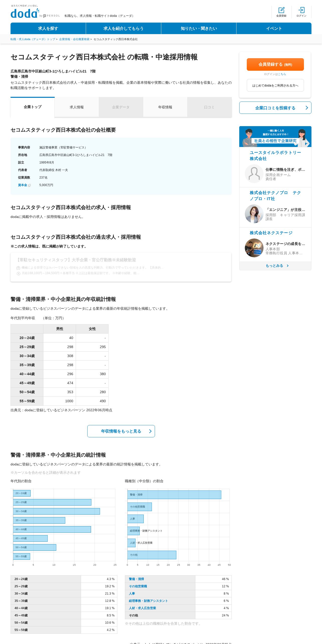Click the 男性 column header
322x644 pixels.
click(x=60, y=329)
